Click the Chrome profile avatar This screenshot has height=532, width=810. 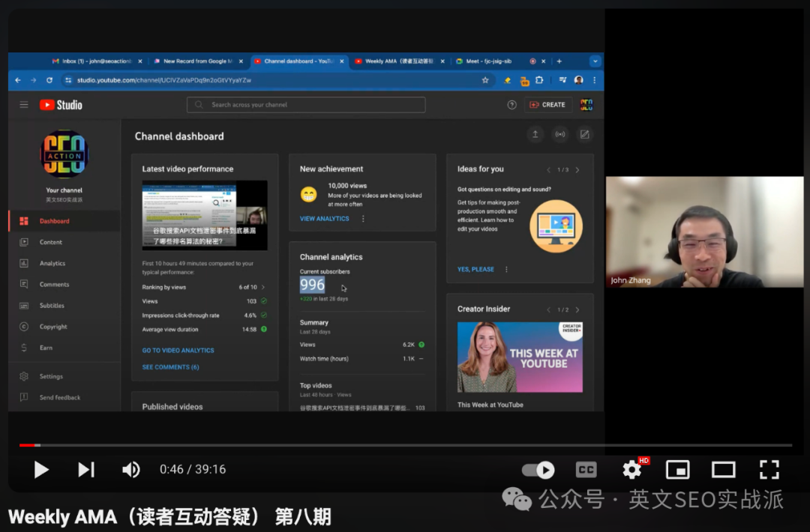(578, 80)
